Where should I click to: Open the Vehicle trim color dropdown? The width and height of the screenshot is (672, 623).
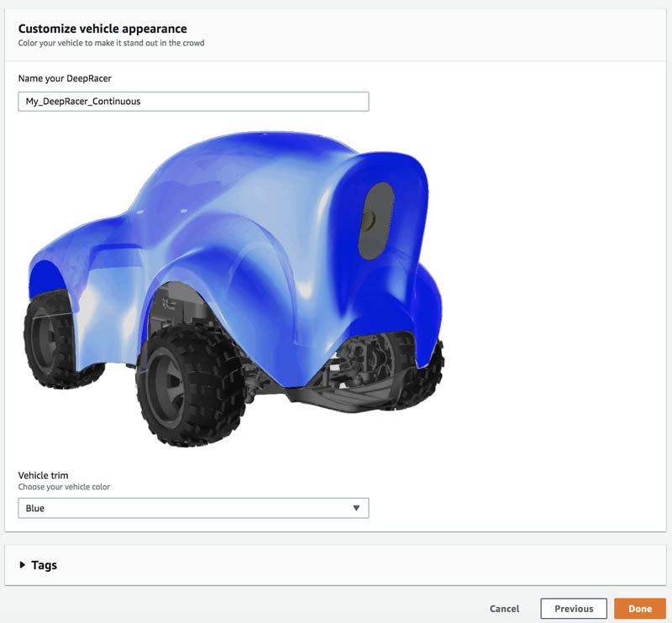(193, 508)
